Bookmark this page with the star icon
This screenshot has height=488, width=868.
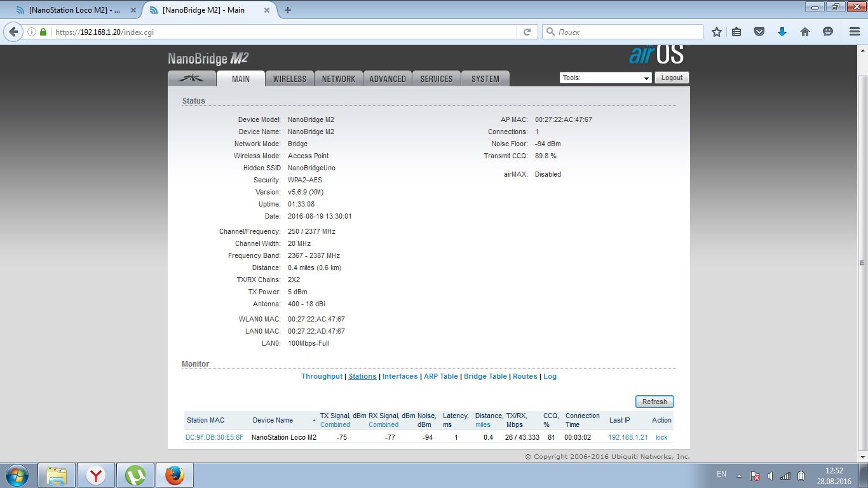(x=717, y=32)
